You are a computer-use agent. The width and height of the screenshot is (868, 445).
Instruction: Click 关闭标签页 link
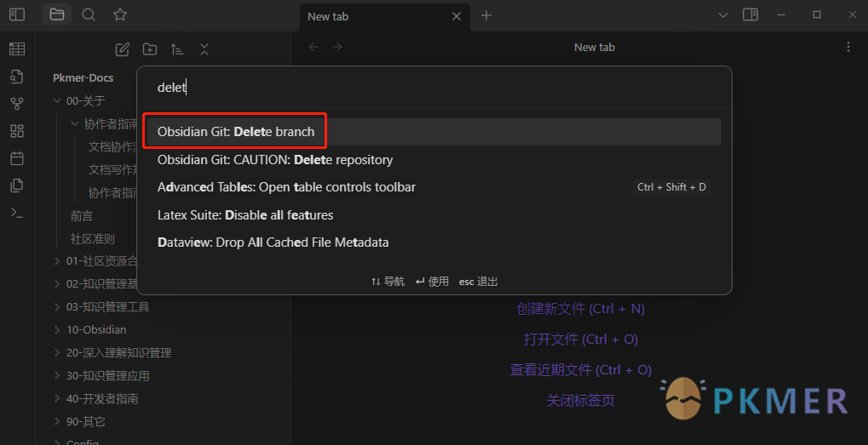click(x=581, y=400)
